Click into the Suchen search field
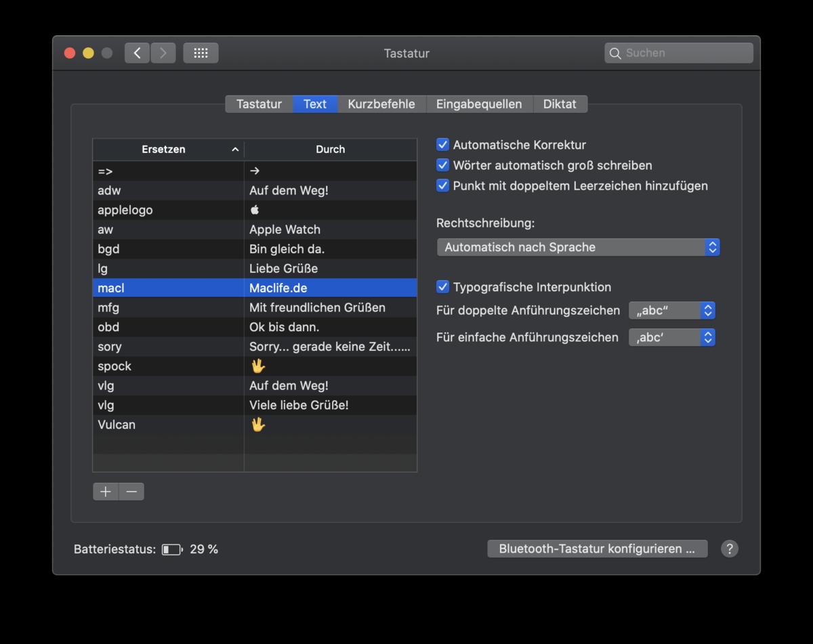The width and height of the screenshot is (813, 644). (679, 53)
